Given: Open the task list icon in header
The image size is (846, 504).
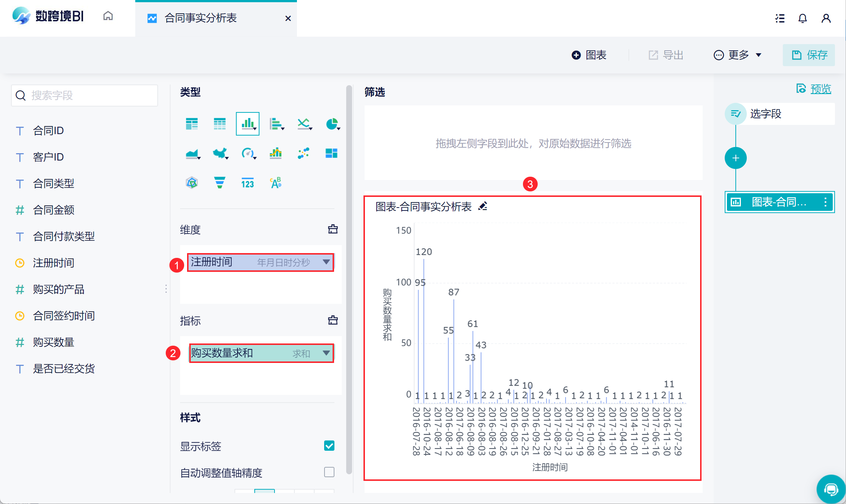Looking at the screenshot, I should click(x=779, y=18).
